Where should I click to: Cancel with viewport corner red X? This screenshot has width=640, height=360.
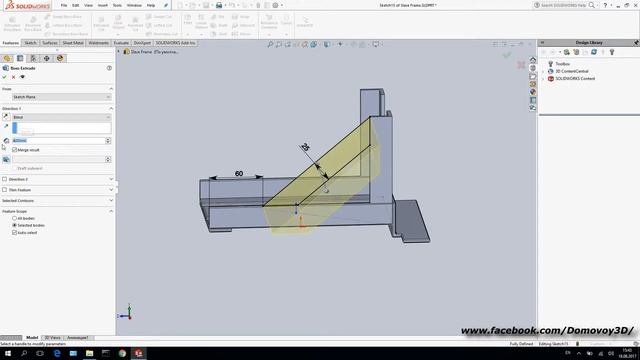pos(521,65)
